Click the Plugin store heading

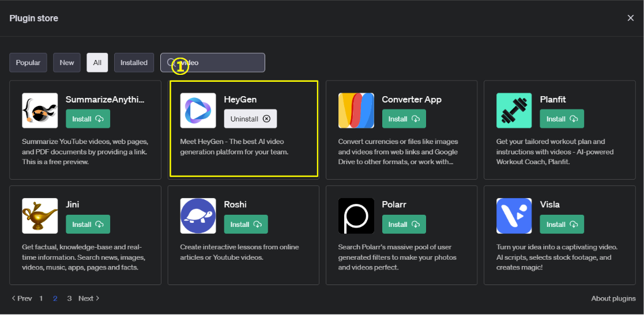[33, 18]
